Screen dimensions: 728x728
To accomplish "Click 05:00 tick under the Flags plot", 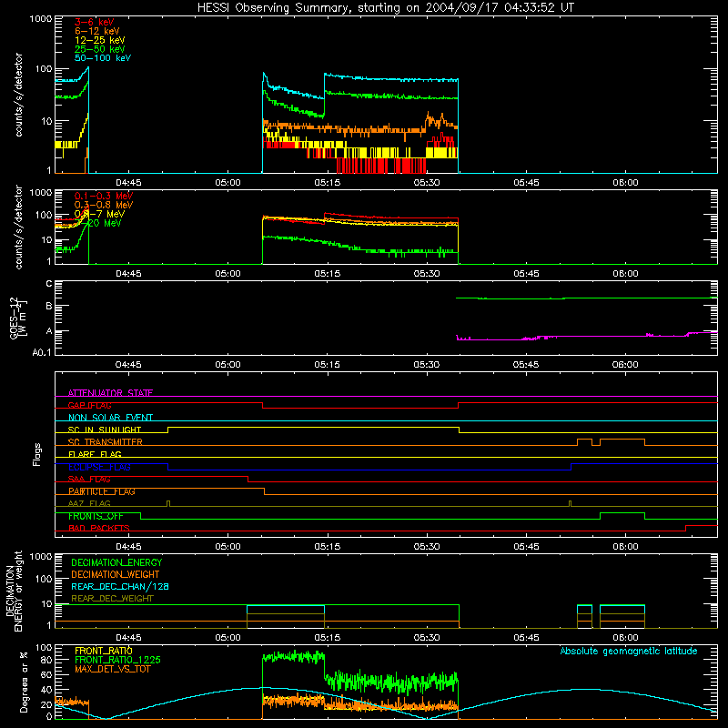I will (228, 547).
